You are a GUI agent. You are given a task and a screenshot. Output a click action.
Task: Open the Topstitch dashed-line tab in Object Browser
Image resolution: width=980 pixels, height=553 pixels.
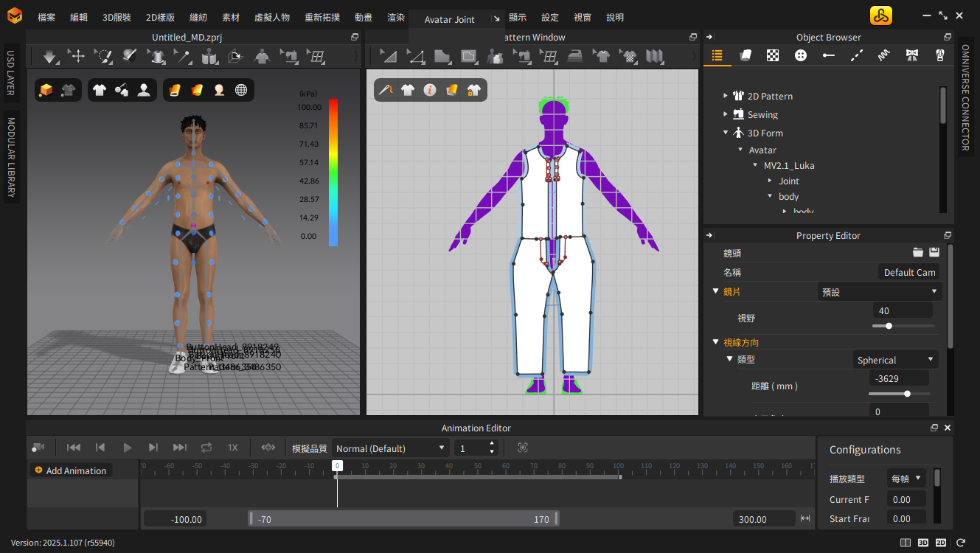[857, 55]
